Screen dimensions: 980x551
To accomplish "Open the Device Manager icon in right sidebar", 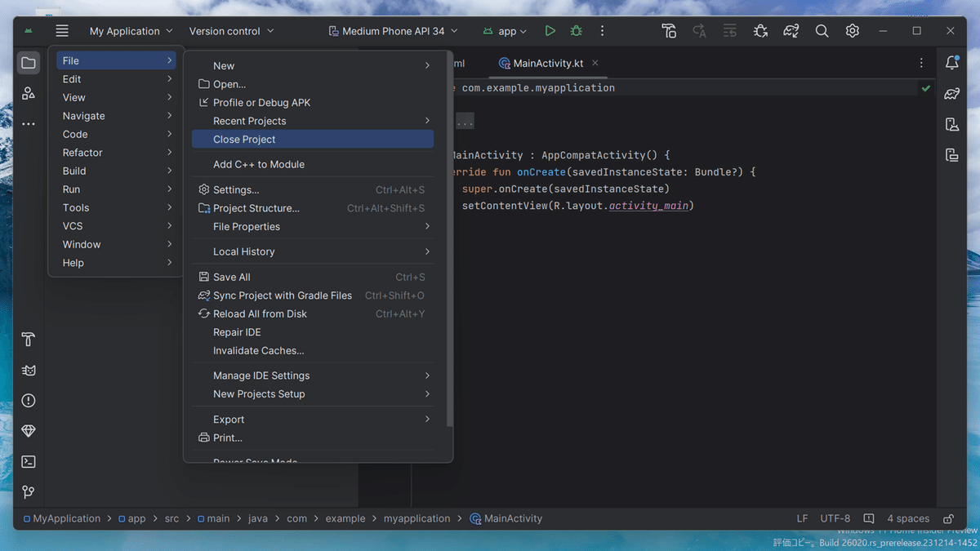I will tap(951, 124).
